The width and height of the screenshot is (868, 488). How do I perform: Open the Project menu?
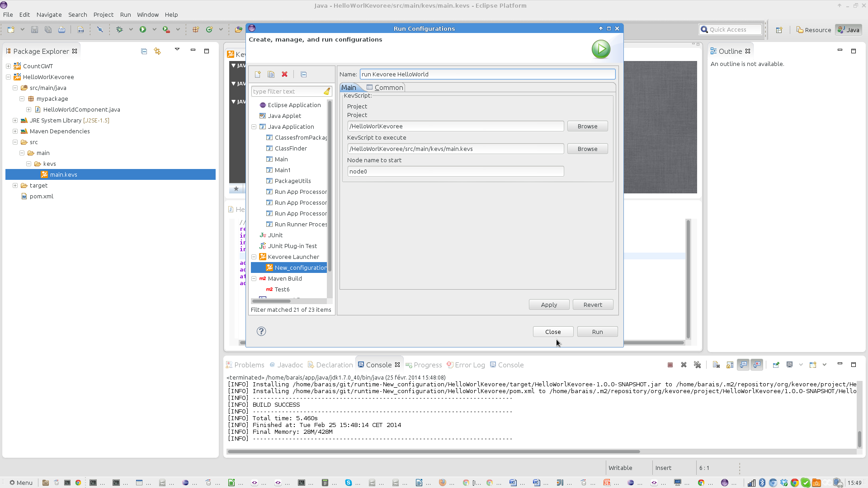tap(104, 14)
